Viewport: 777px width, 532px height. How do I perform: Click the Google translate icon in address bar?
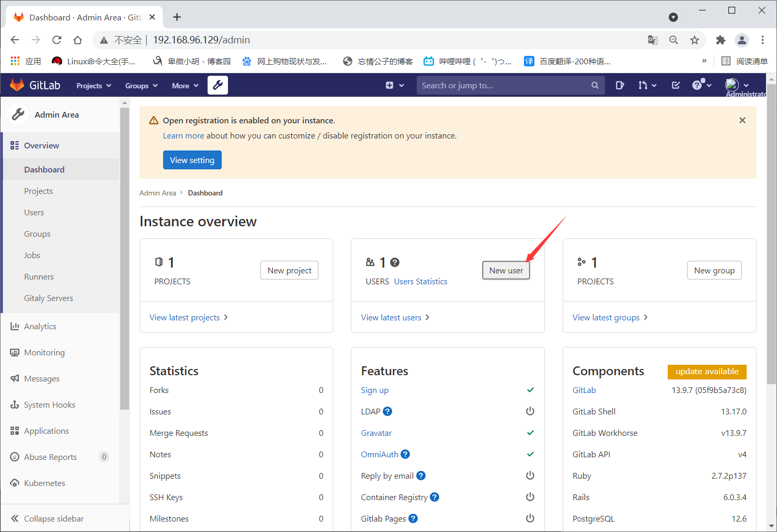tap(653, 40)
